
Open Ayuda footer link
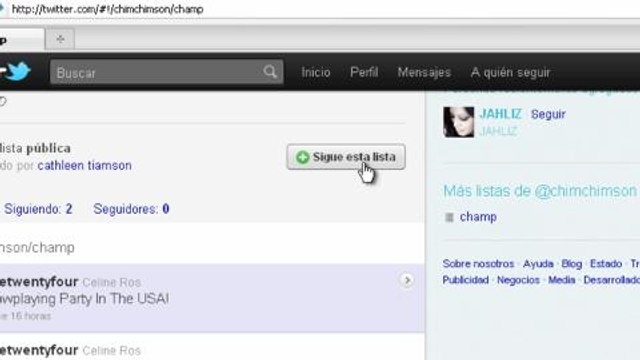pyautogui.click(x=538, y=264)
